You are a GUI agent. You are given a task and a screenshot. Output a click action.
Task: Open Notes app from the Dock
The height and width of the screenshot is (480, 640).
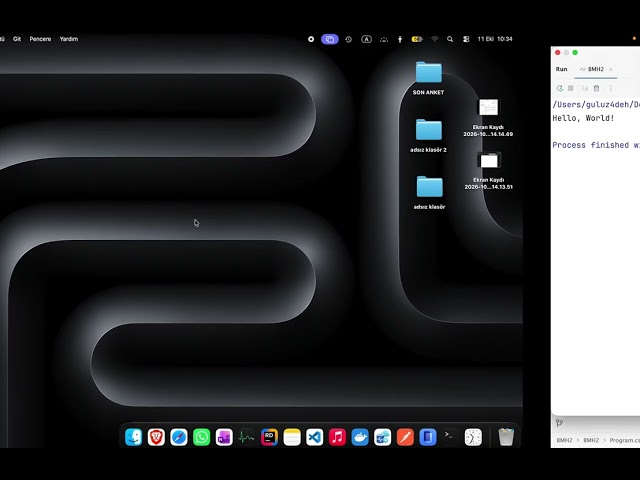tap(292, 437)
